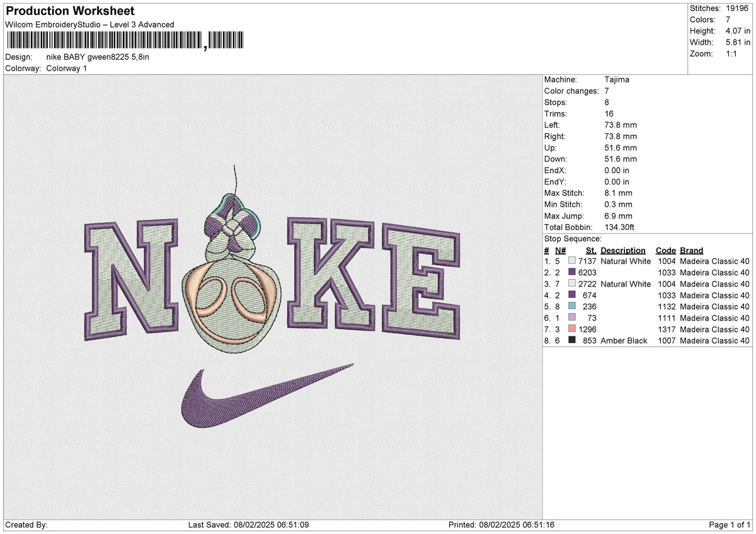Click the teal swatch for code 1132
This screenshot has width=756, height=534.
[572, 307]
